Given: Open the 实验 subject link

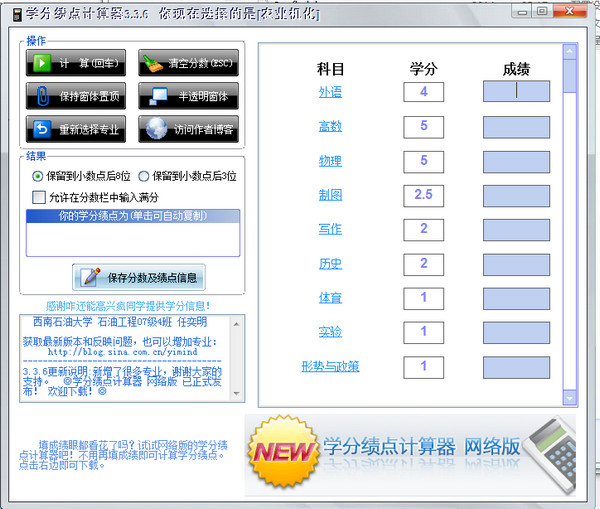Looking at the screenshot, I should (x=330, y=332).
